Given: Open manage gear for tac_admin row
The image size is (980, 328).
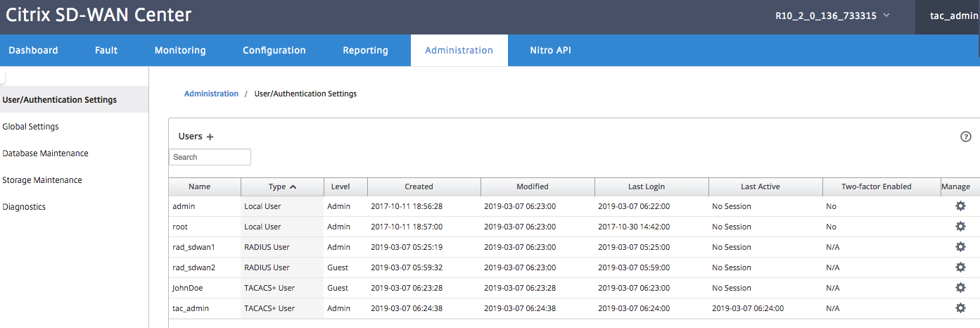Looking at the screenshot, I should click(x=960, y=308).
